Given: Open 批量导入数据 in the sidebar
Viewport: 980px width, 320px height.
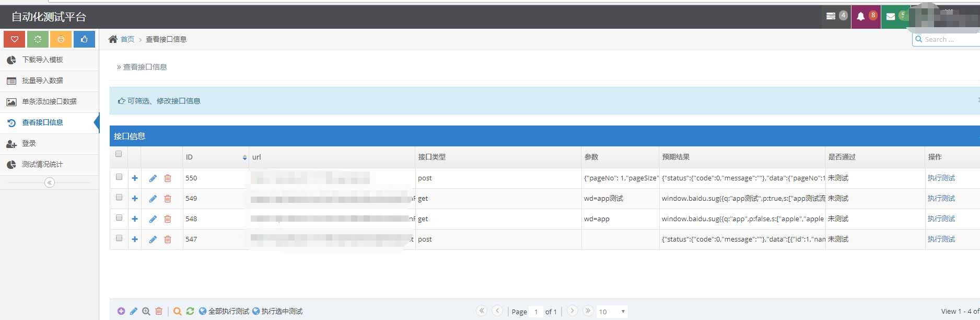Looking at the screenshot, I should [x=49, y=81].
